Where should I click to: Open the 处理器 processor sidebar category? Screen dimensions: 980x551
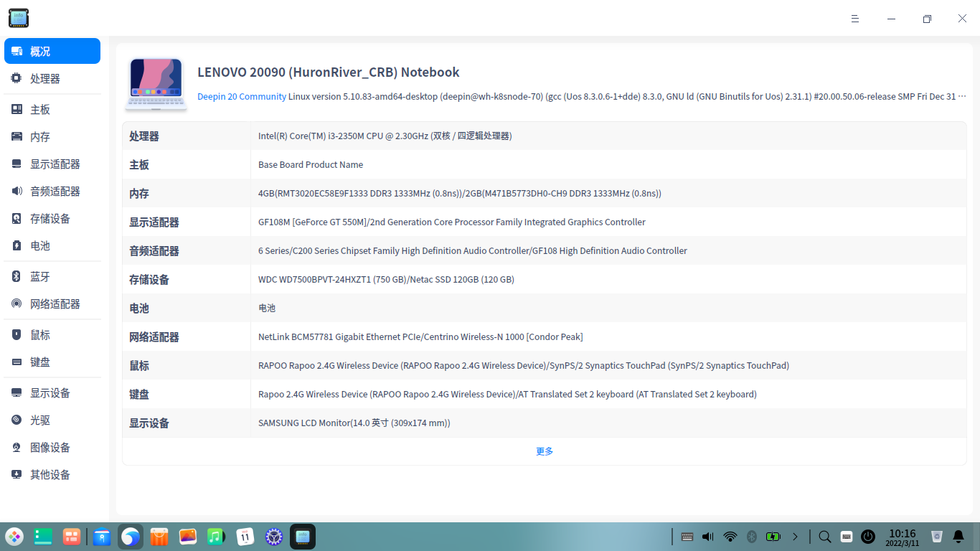click(52, 78)
